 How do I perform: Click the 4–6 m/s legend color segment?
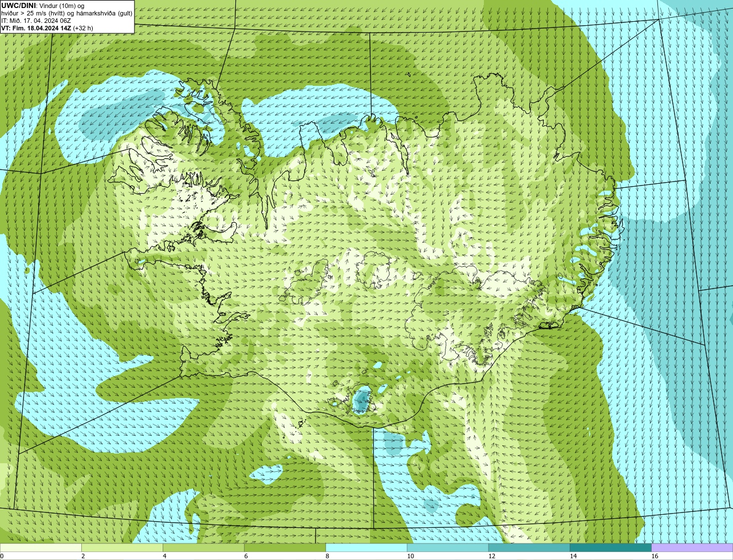(203, 547)
